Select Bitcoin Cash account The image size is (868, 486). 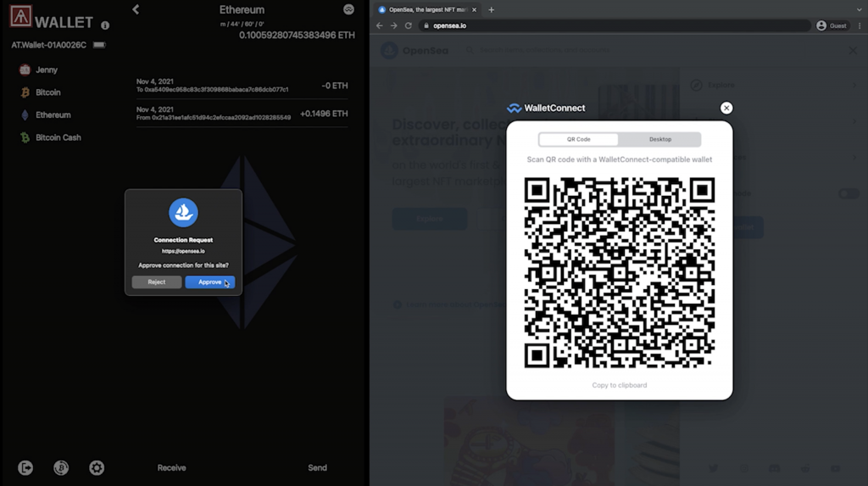click(58, 137)
